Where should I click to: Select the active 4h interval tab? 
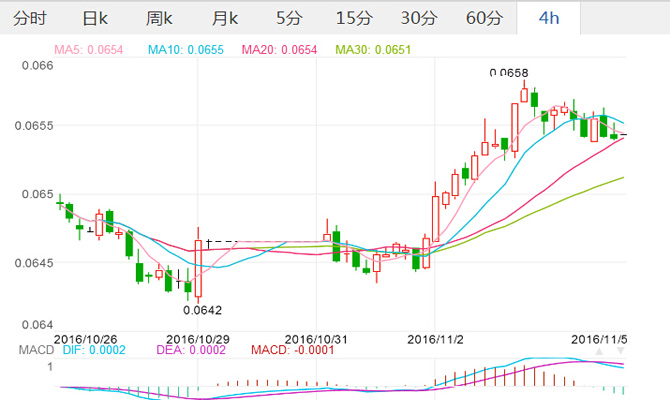point(549,18)
